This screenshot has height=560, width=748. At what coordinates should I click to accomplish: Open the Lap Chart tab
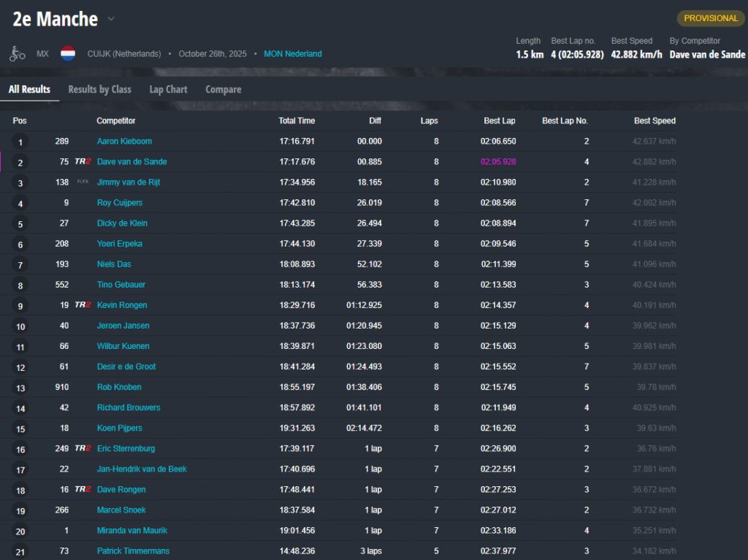pos(168,89)
